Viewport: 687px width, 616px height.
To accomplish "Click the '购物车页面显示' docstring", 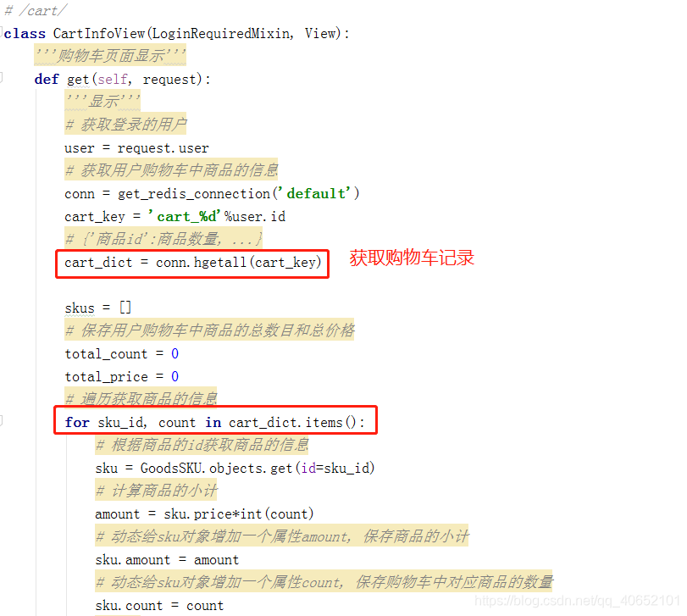I will click(x=110, y=56).
